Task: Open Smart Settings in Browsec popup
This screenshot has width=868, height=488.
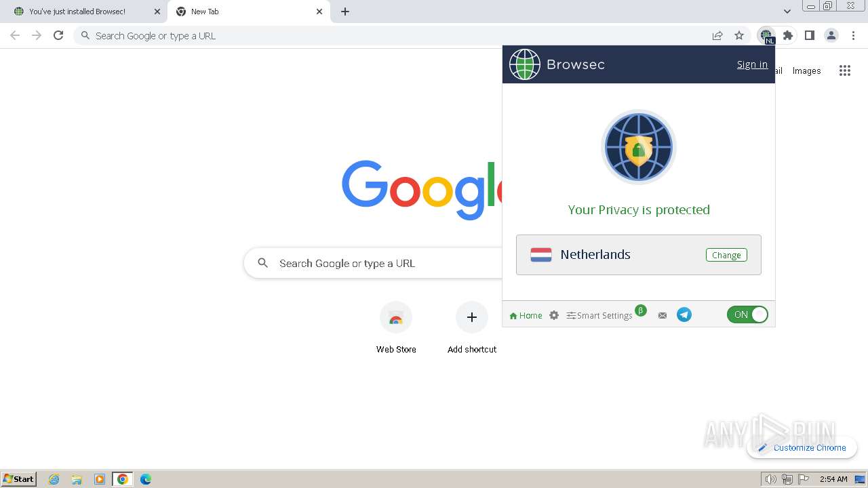Action: point(599,315)
